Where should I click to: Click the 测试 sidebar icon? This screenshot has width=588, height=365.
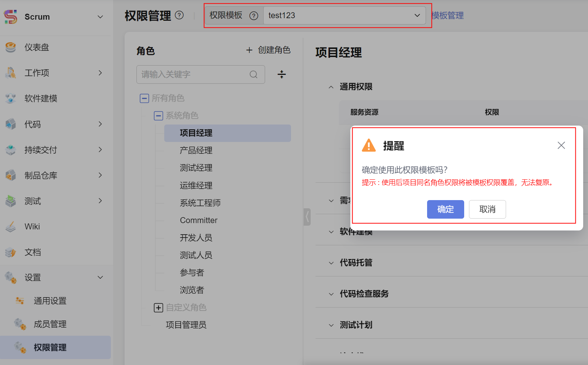tap(11, 201)
